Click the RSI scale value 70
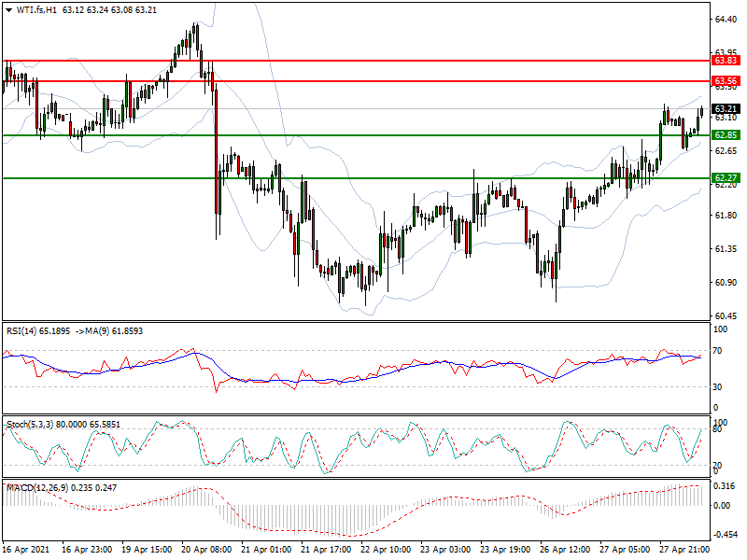Image resolution: width=747 pixels, height=560 pixels. [717, 351]
